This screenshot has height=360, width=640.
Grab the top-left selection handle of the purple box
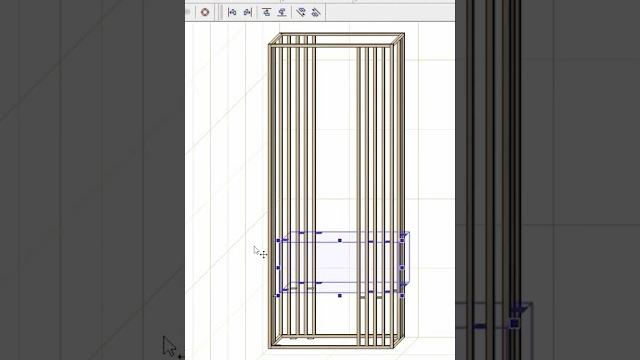pyautogui.click(x=278, y=241)
